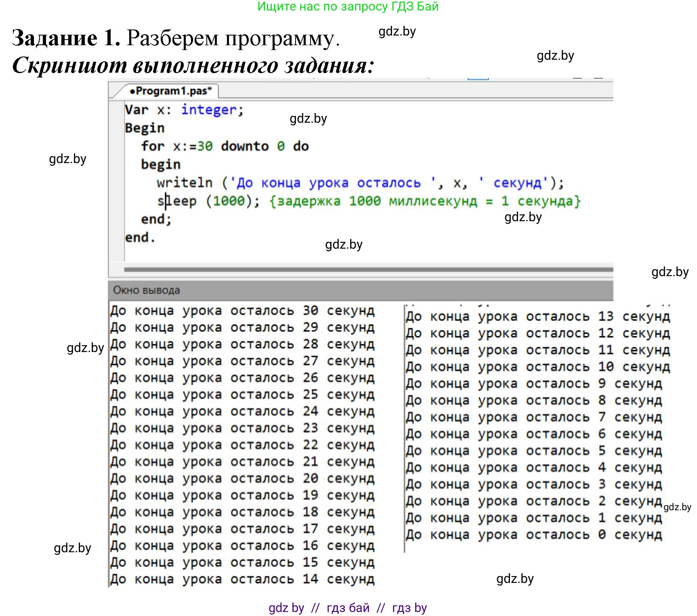697x616 pixels.
Task: Select the output line showing 13 секунд
Action: (537, 317)
